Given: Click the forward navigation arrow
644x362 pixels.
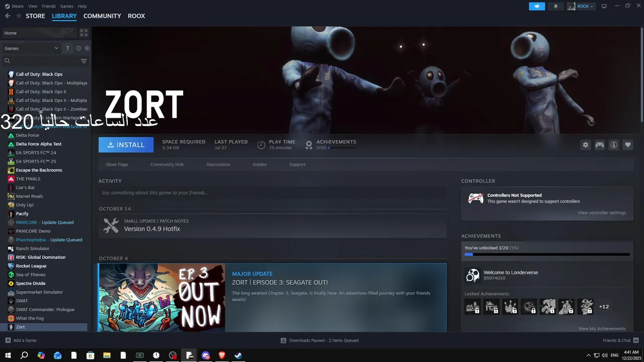Looking at the screenshot, I should 18,16.
